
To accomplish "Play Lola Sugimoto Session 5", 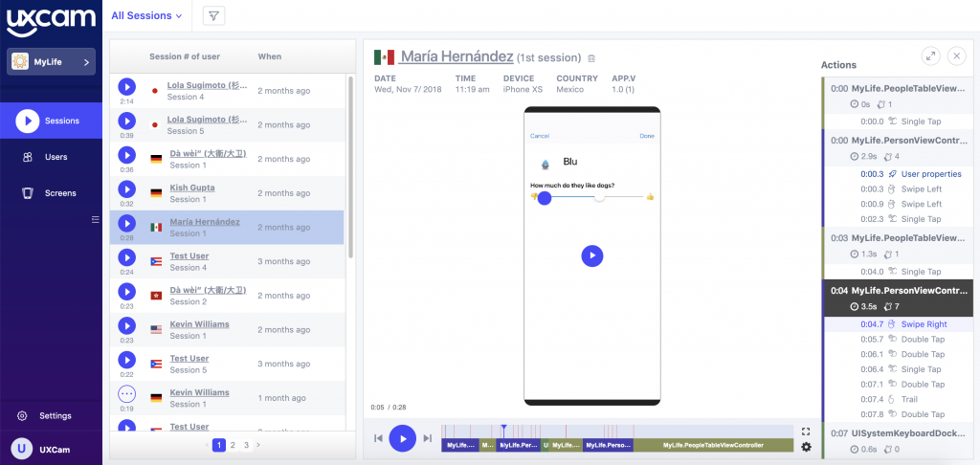I will pos(127,121).
